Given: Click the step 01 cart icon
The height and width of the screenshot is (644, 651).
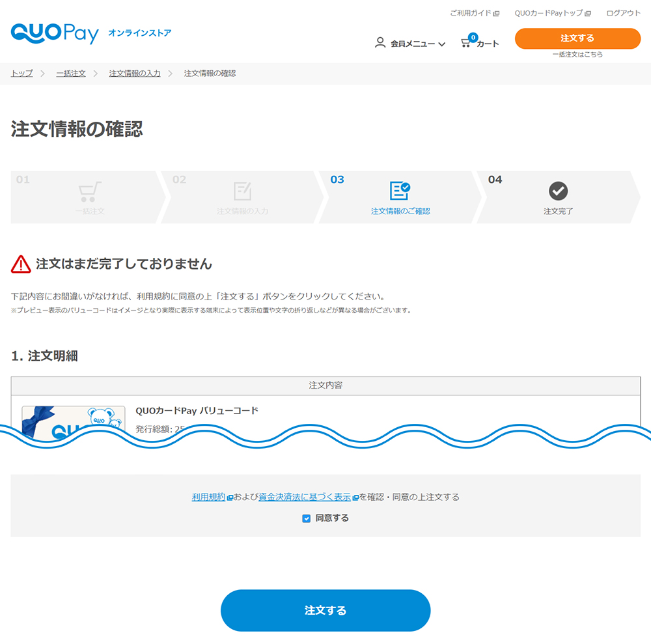Looking at the screenshot, I should [x=90, y=191].
